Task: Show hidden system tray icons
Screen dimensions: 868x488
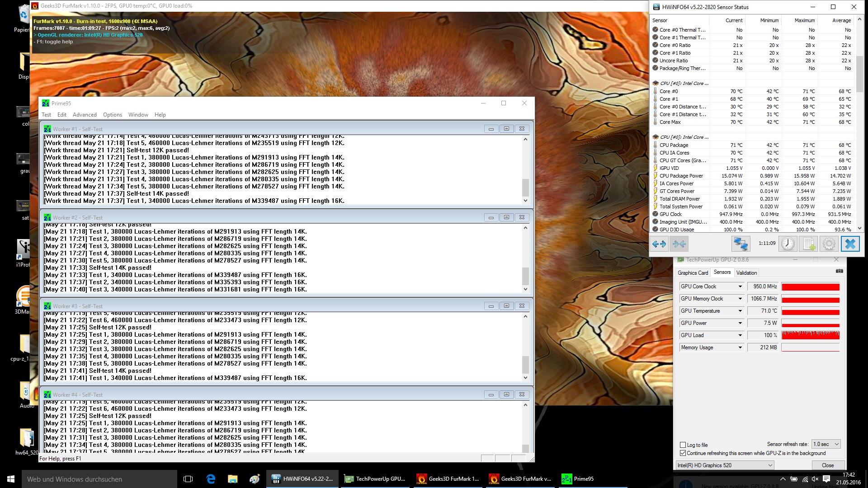Action: click(x=783, y=479)
